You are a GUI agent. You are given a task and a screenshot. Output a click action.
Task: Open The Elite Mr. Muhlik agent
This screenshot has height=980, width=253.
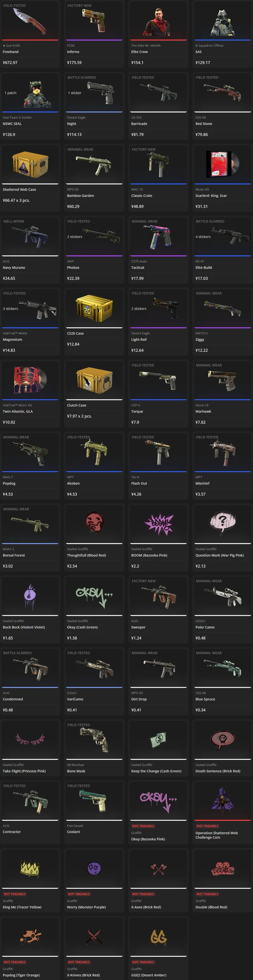point(158,34)
